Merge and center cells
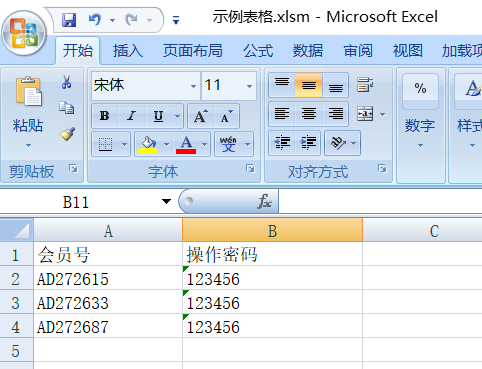 click(365, 114)
